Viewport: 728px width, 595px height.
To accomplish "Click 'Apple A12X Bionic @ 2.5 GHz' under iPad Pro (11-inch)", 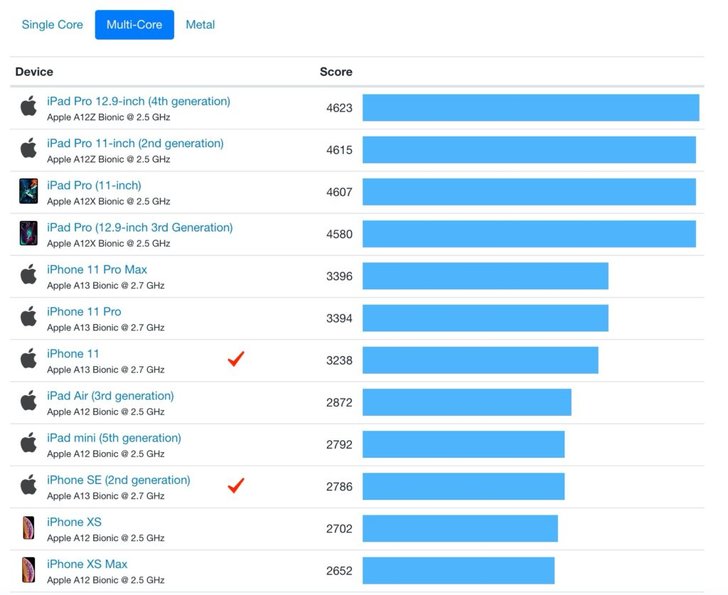I will pyautogui.click(x=109, y=201).
